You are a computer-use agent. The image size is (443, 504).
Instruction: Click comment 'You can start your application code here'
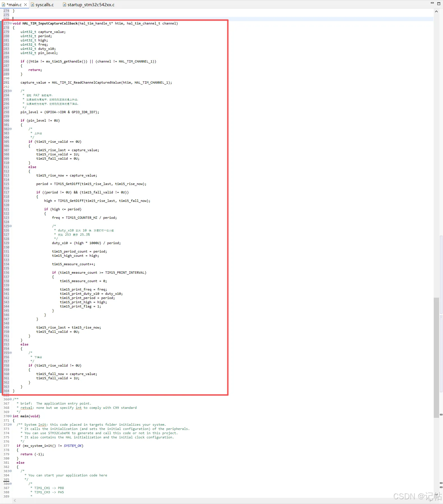click(x=68, y=475)
